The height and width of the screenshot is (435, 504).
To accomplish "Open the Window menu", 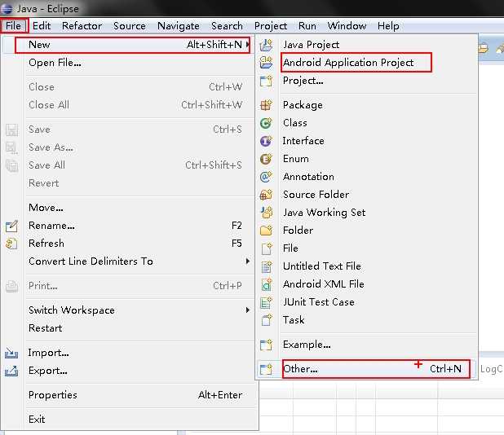I will point(347,26).
